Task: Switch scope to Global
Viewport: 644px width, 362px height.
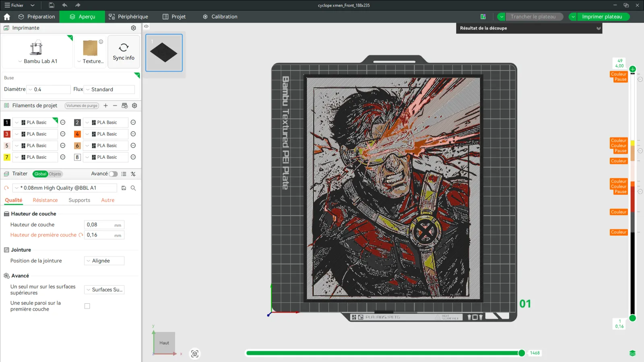Action: tap(40, 174)
